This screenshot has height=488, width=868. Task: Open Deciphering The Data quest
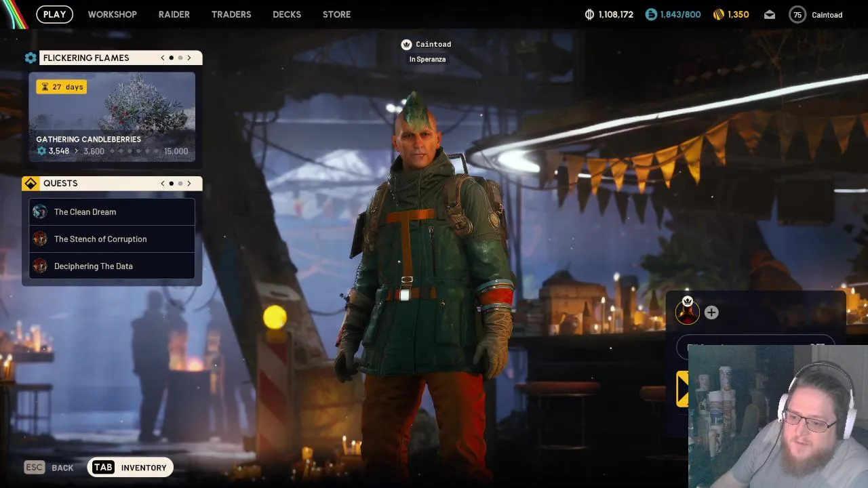(112, 266)
